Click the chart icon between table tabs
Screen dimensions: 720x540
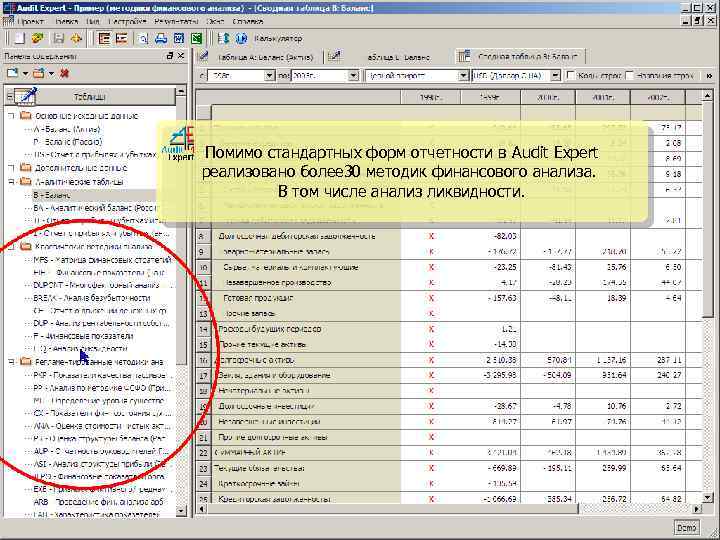(335, 56)
